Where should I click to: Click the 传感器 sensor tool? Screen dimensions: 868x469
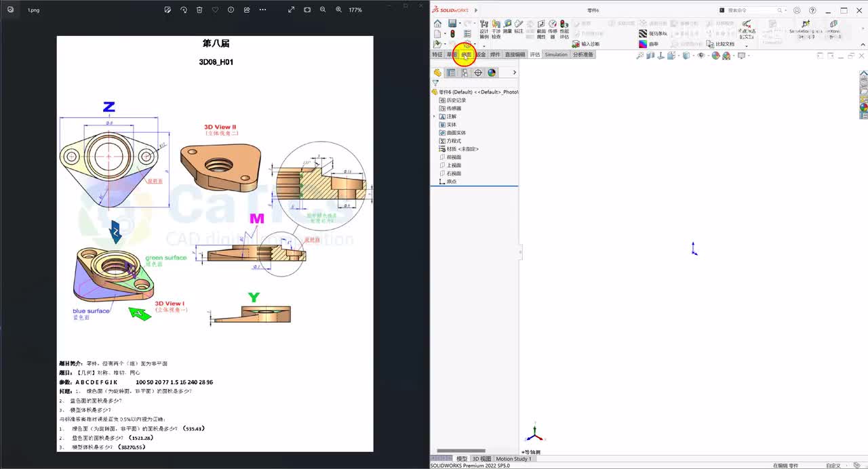pos(553,29)
